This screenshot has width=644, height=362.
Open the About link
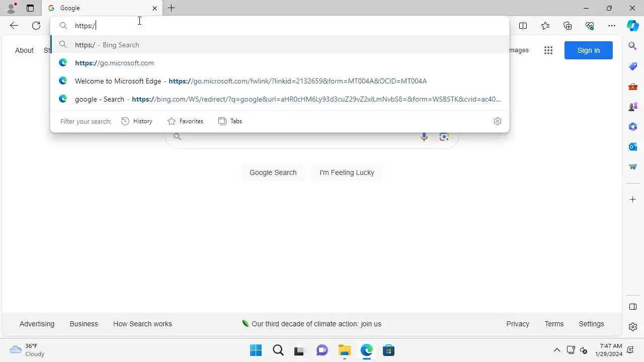tap(24, 50)
